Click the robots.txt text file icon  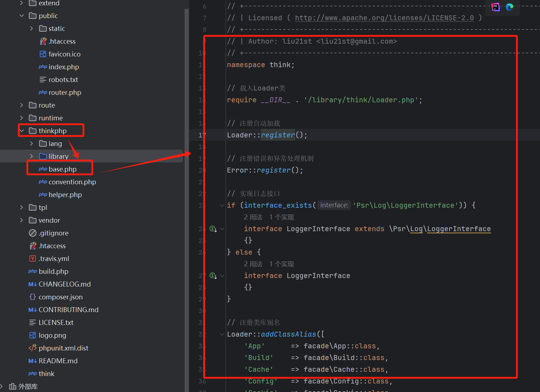(43, 80)
